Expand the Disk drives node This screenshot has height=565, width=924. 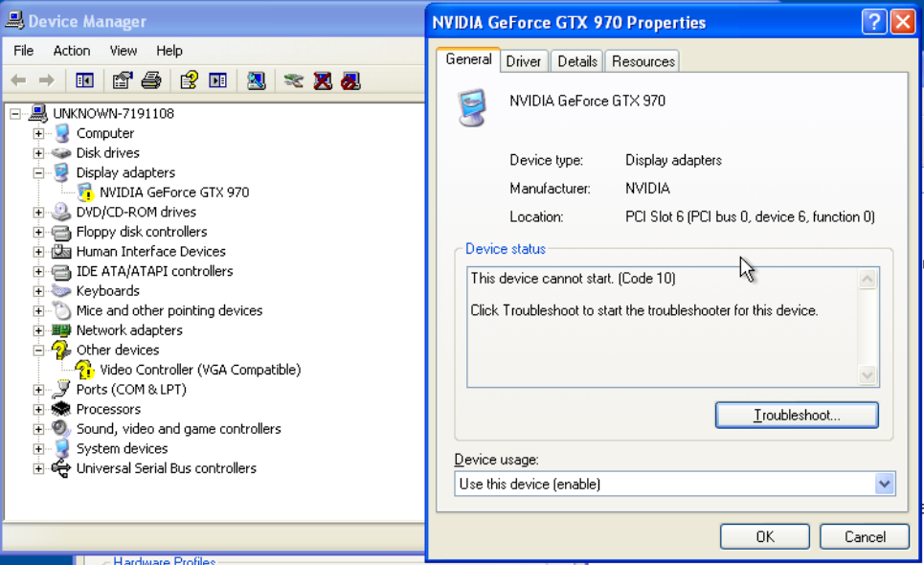[x=38, y=153]
